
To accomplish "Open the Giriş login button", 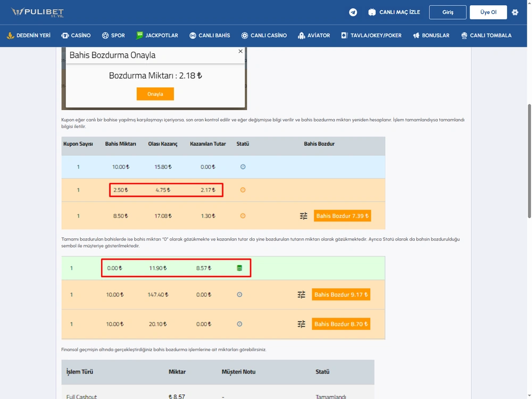I will point(447,12).
